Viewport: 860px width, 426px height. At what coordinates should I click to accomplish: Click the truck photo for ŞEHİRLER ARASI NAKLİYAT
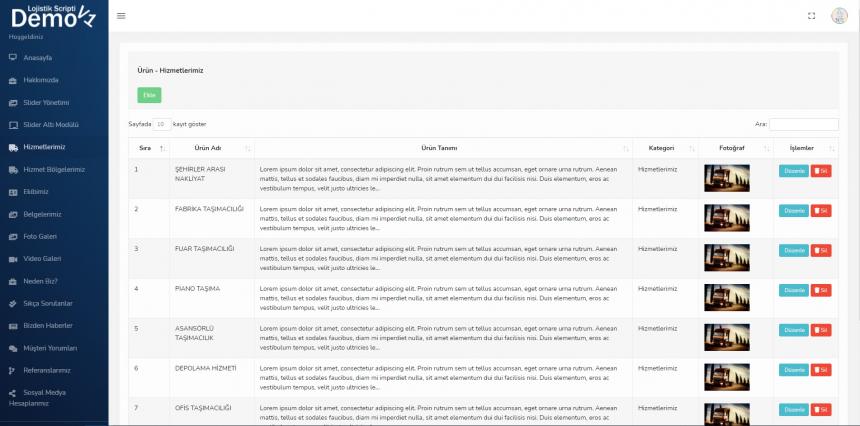pos(726,178)
